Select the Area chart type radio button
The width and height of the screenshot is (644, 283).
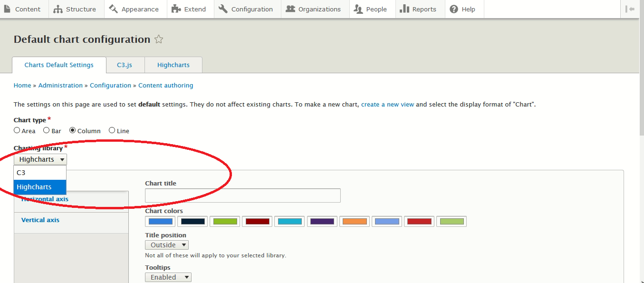[17, 130]
